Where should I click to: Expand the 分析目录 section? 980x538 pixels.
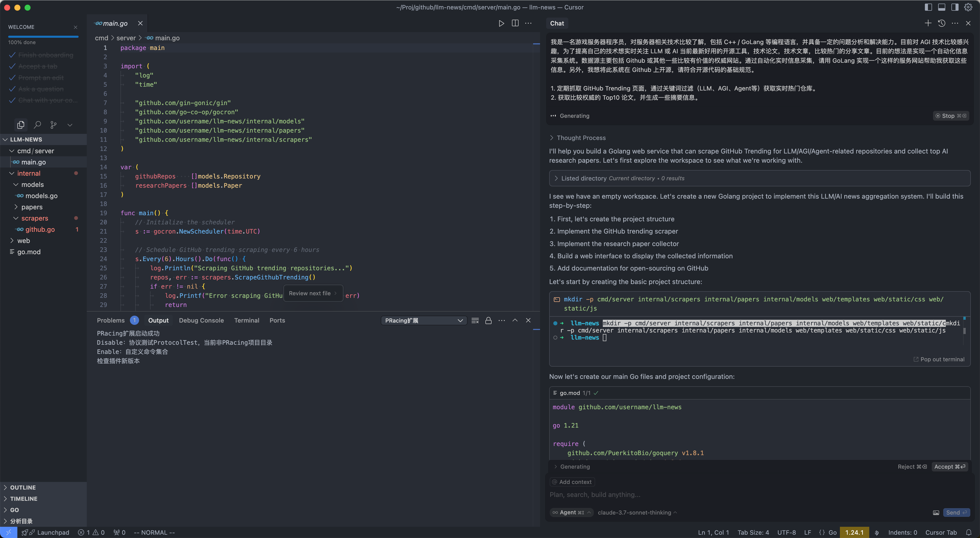click(x=43, y=521)
